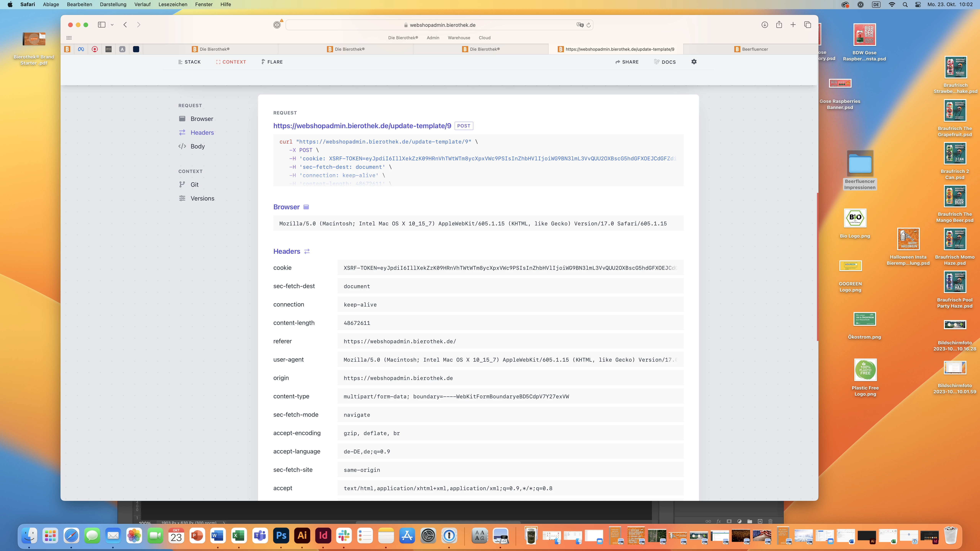The width and height of the screenshot is (980, 551).
Task: Show tab overview
Action: pyautogui.click(x=808, y=25)
